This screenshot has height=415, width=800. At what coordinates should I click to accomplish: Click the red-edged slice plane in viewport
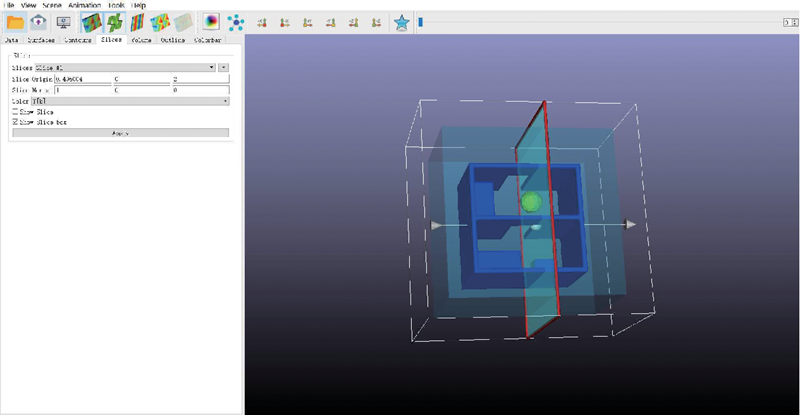point(537,219)
